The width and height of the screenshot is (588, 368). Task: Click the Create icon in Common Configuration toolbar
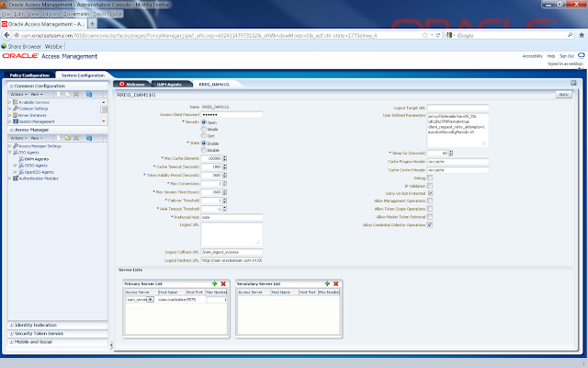[x=59, y=94]
